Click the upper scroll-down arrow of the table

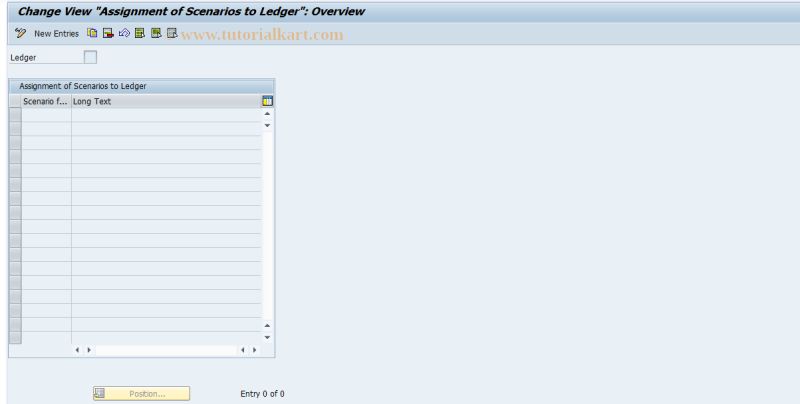(x=267, y=125)
